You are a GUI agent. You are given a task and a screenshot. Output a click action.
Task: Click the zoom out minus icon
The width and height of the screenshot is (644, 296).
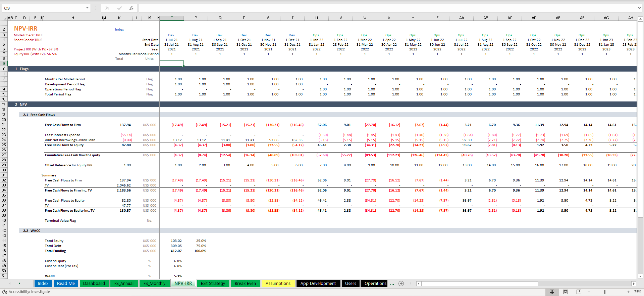[589, 292]
